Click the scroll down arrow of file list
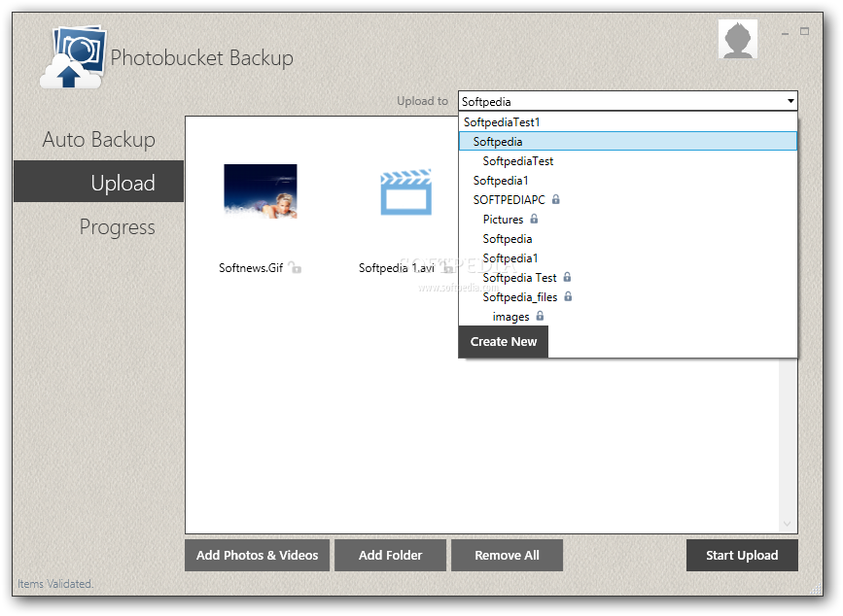This screenshot has height=616, width=843. pyautogui.click(x=788, y=524)
